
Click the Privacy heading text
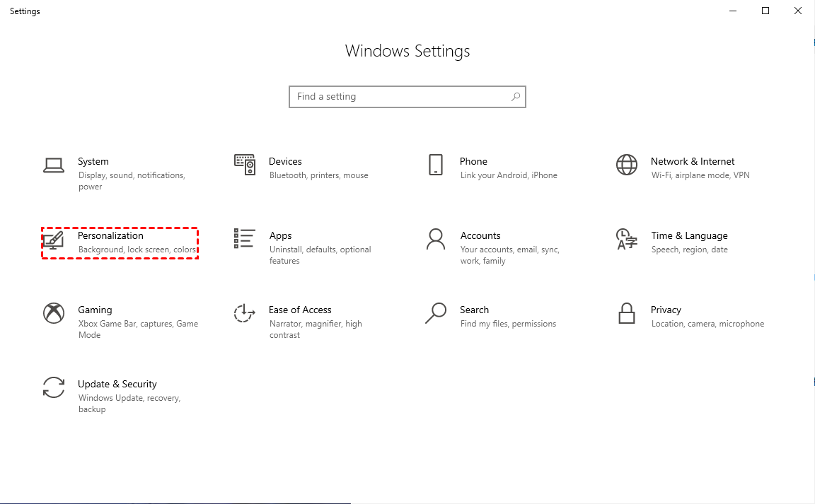(x=666, y=310)
